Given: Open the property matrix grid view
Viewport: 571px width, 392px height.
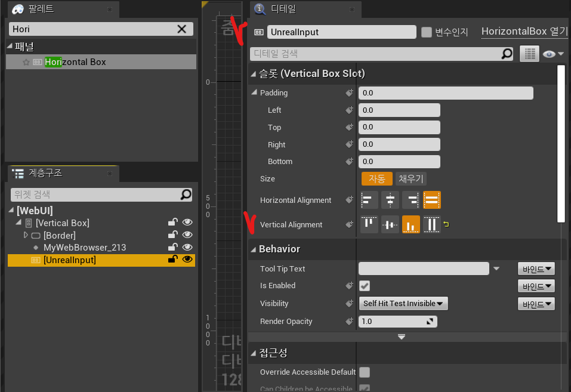Looking at the screenshot, I should coord(529,54).
